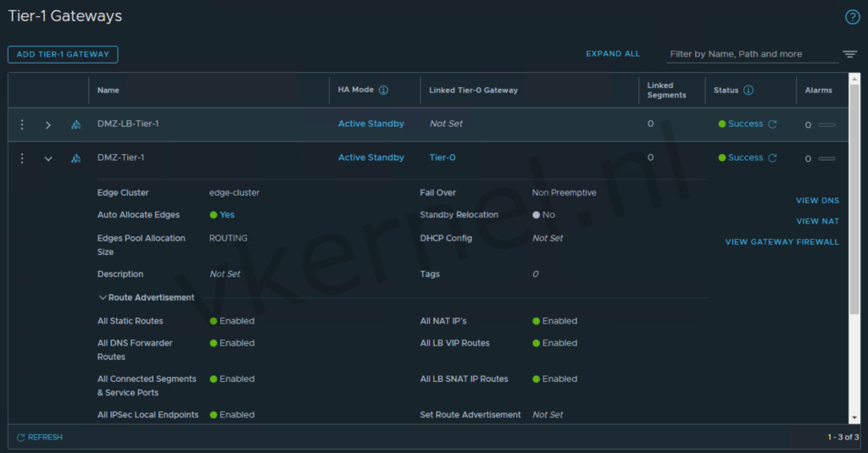The width and height of the screenshot is (868, 453).
Task: Collapse the Route Advertisement section
Action: click(103, 298)
